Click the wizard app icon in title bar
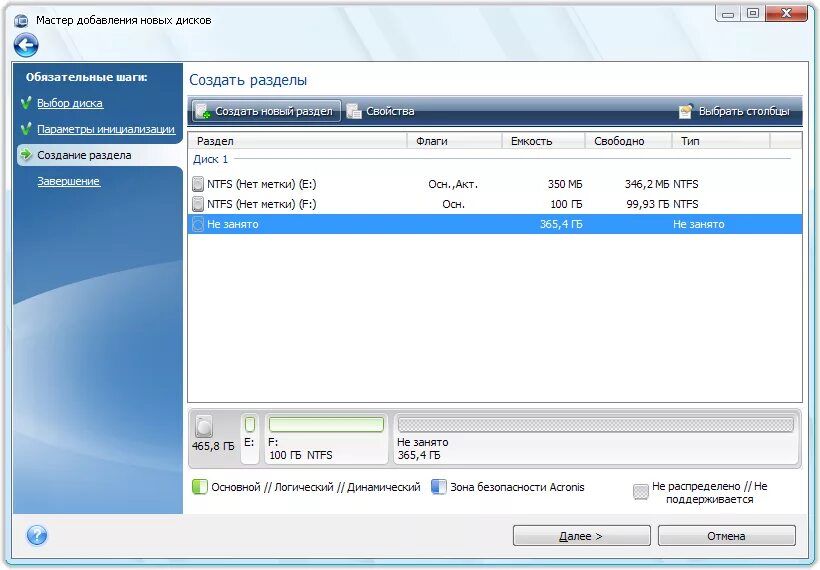The image size is (820, 570). pyautogui.click(x=21, y=20)
